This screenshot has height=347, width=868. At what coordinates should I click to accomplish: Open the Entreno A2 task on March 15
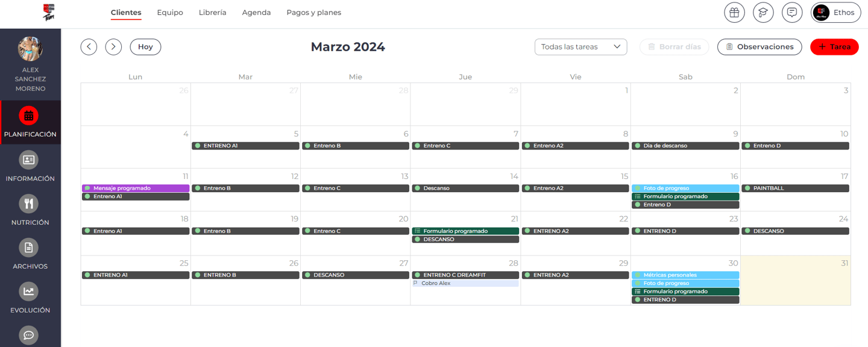tap(576, 188)
